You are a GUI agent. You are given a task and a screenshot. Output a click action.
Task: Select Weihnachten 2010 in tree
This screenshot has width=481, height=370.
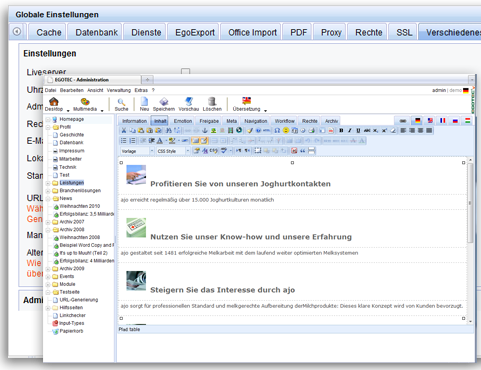[x=80, y=206]
